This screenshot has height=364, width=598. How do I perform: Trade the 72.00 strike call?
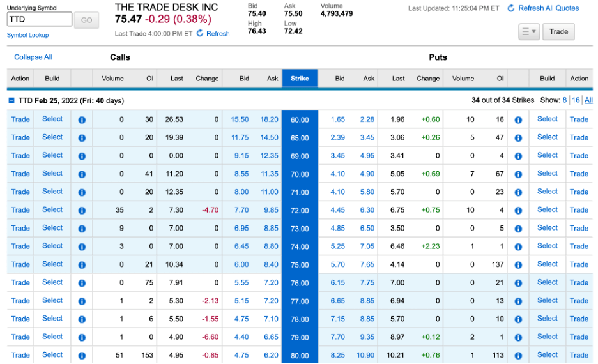[x=20, y=210]
